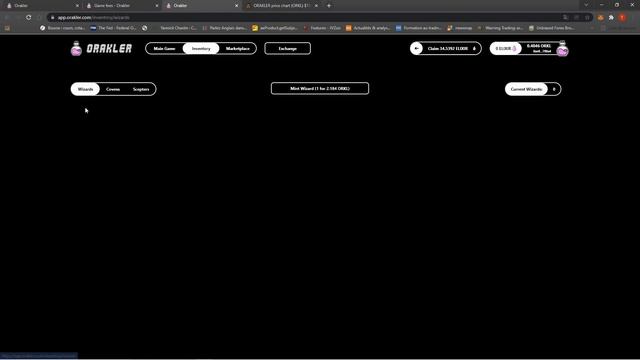Select the Inventory tab
The image size is (640, 360).
pyautogui.click(x=201, y=49)
